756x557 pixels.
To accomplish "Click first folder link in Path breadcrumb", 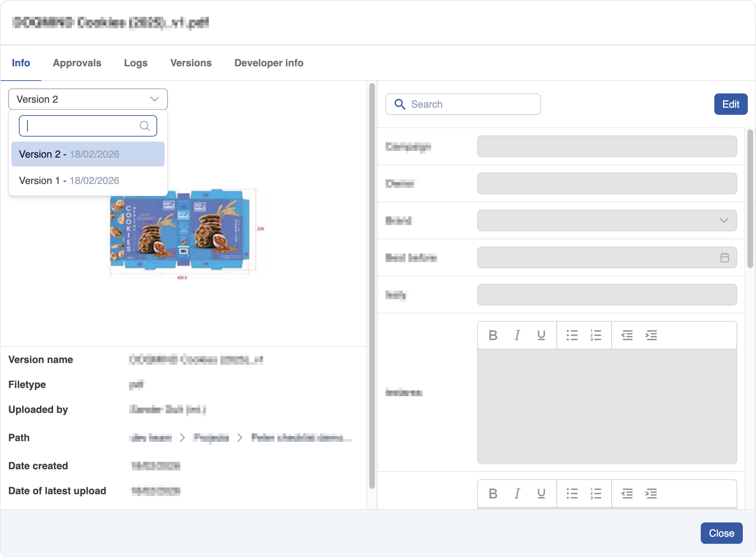I will point(150,438).
